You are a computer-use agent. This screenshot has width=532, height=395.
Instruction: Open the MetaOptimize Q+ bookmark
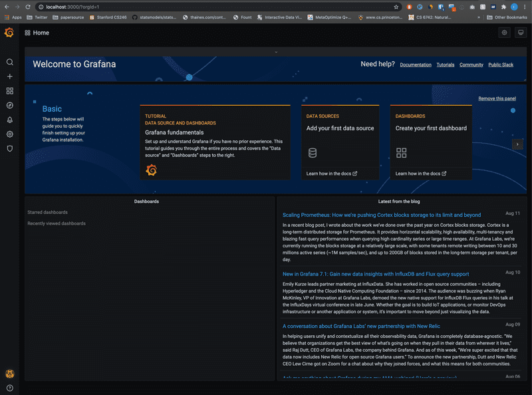(329, 17)
